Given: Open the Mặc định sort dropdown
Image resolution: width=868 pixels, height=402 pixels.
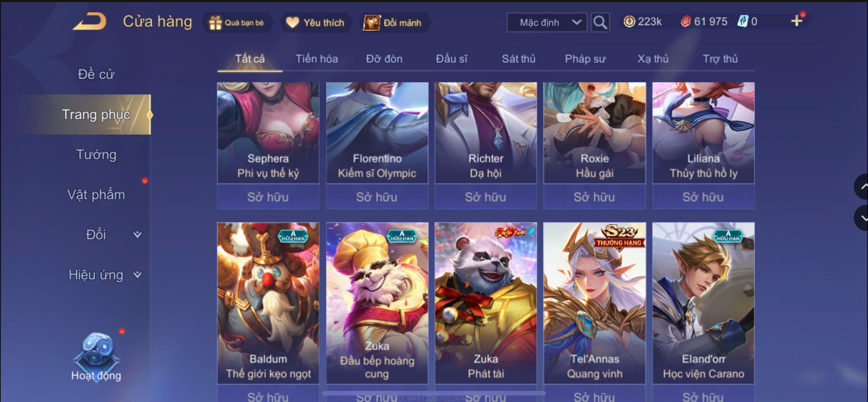Looking at the screenshot, I should coord(547,23).
